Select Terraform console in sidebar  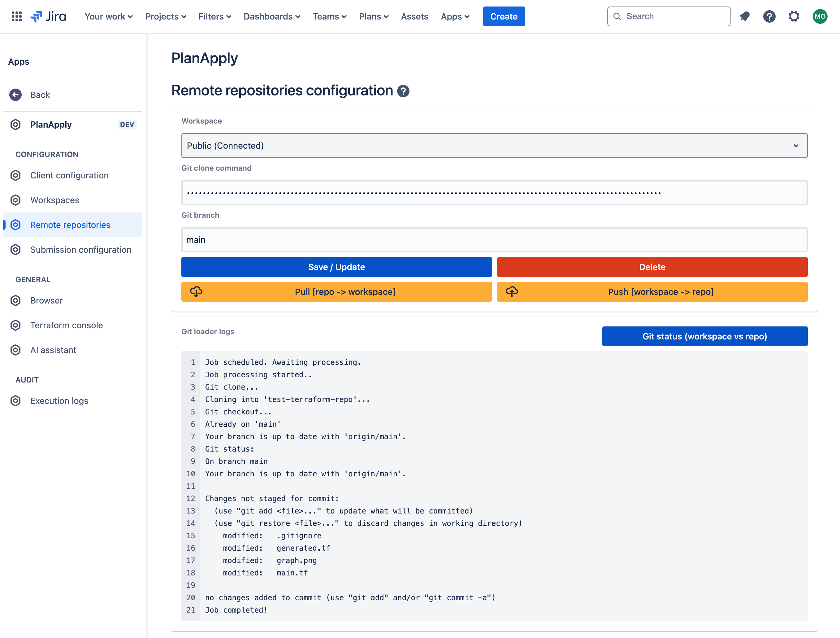[x=67, y=325]
